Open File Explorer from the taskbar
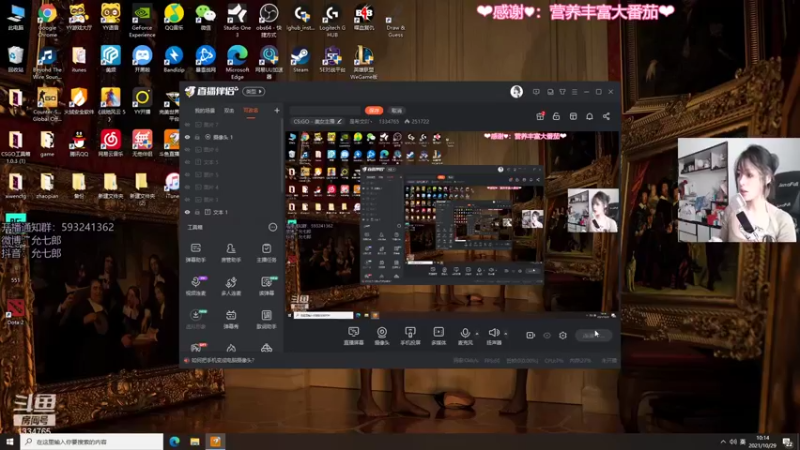The image size is (800, 450). click(195, 442)
